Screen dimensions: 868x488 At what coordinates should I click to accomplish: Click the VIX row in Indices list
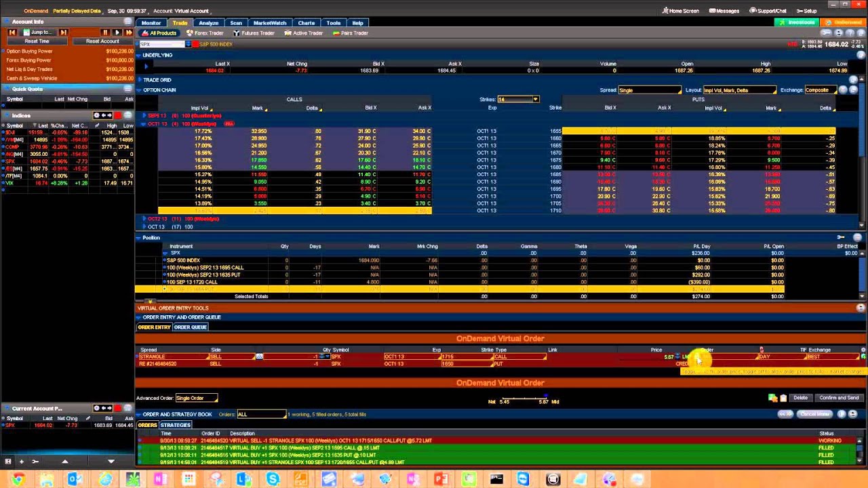click(68, 183)
